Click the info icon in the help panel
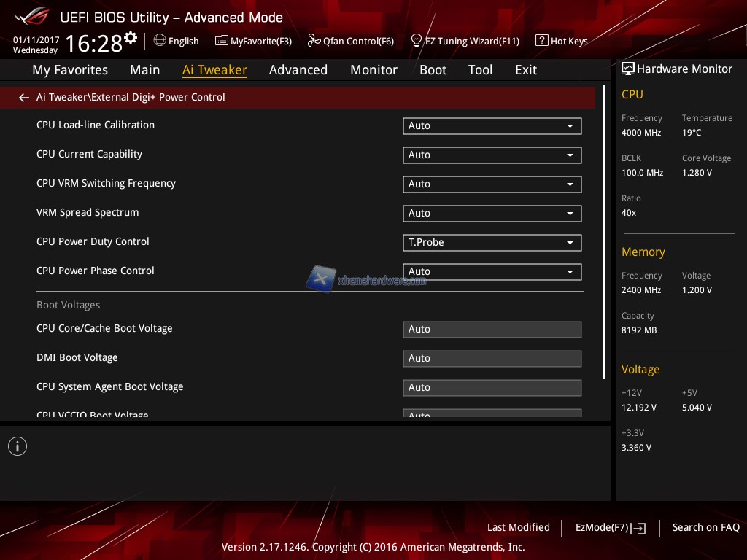The image size is (747, 560). click(x=18, y=446)
